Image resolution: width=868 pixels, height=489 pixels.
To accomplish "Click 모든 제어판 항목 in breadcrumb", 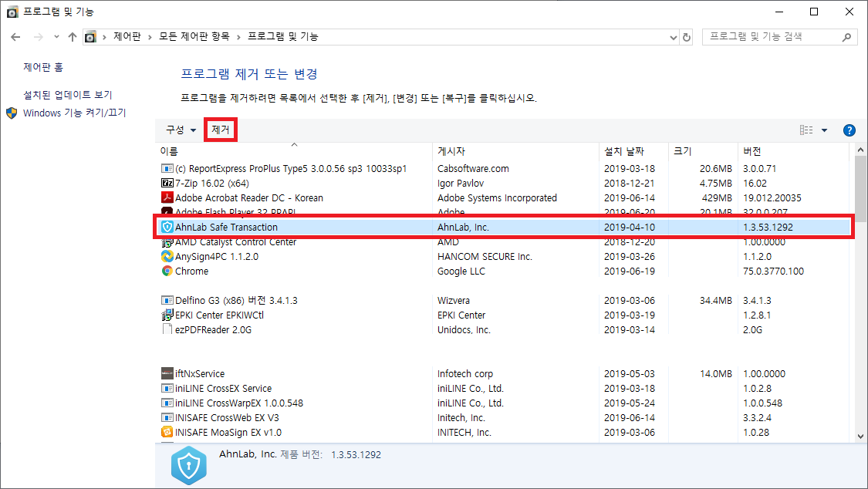I will [194, 36].
